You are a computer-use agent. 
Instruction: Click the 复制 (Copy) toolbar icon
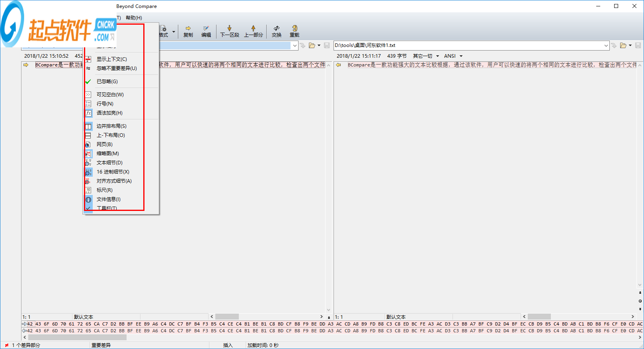click(188, 31)
